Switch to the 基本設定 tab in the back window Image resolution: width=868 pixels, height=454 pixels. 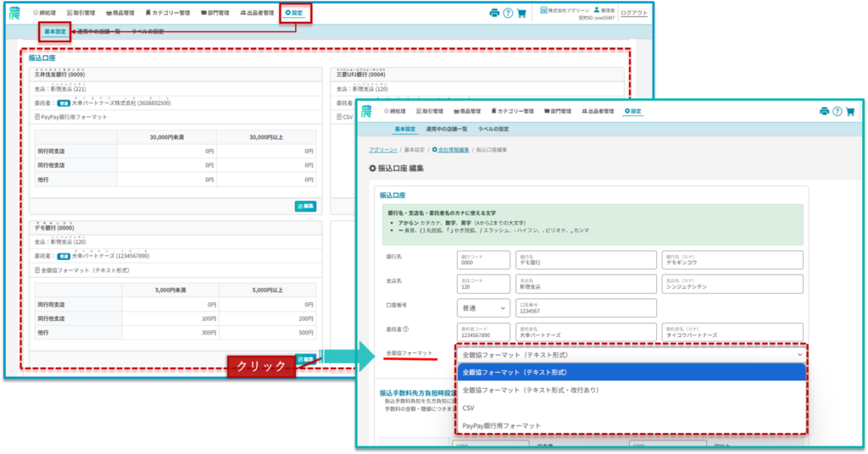(54, 31)
